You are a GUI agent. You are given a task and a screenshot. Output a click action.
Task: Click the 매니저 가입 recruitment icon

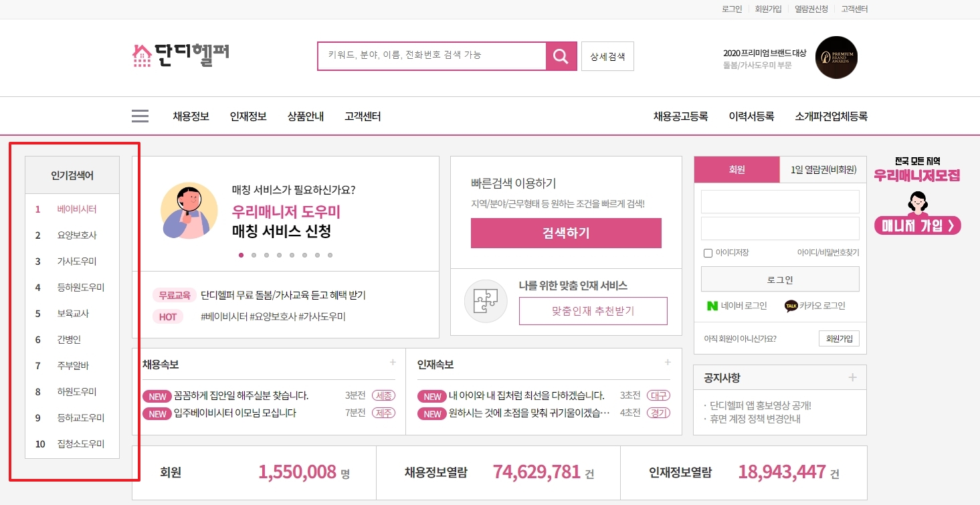tap(917, 226)
